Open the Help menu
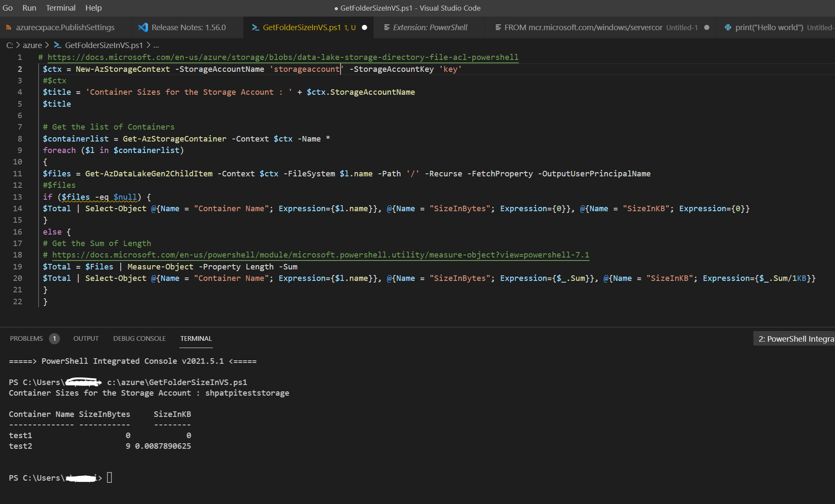 [94, 8]
